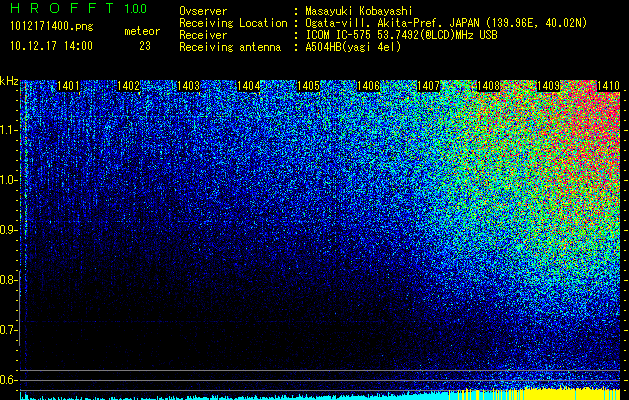Image resolution: width=629 pixels, height=400 pixels.
Task: Click the 1.0 frequency axis label
Action: [x=9, y=180]
